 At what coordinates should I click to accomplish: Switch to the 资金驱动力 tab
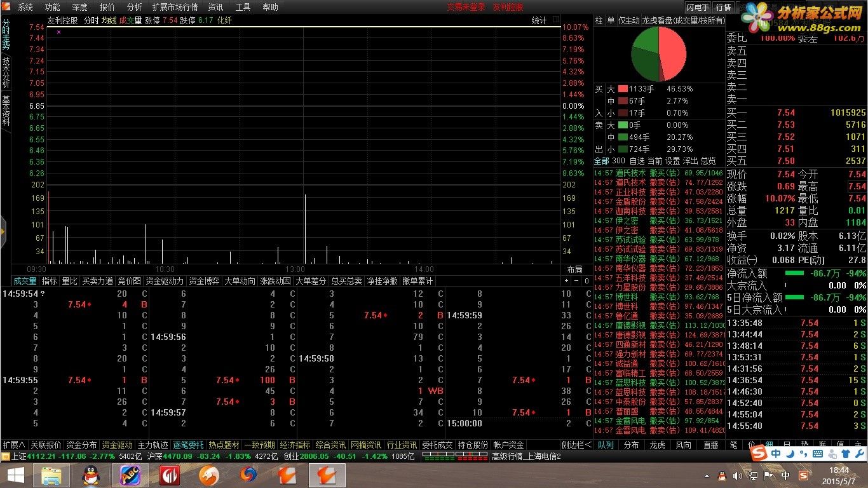click(x=165, y=281)
